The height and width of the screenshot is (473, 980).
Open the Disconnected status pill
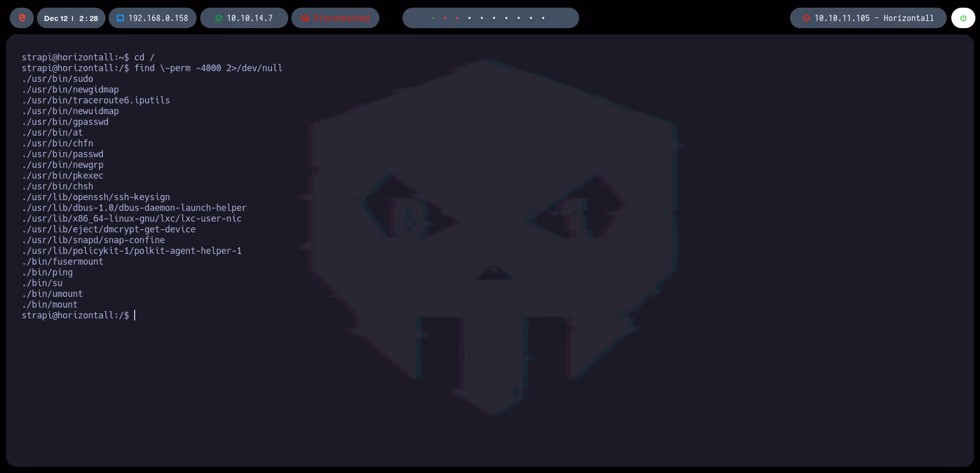point(335,17)
